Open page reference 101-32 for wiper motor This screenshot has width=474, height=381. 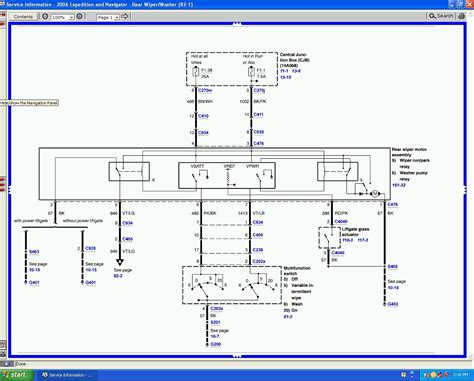tap(399, 185)
